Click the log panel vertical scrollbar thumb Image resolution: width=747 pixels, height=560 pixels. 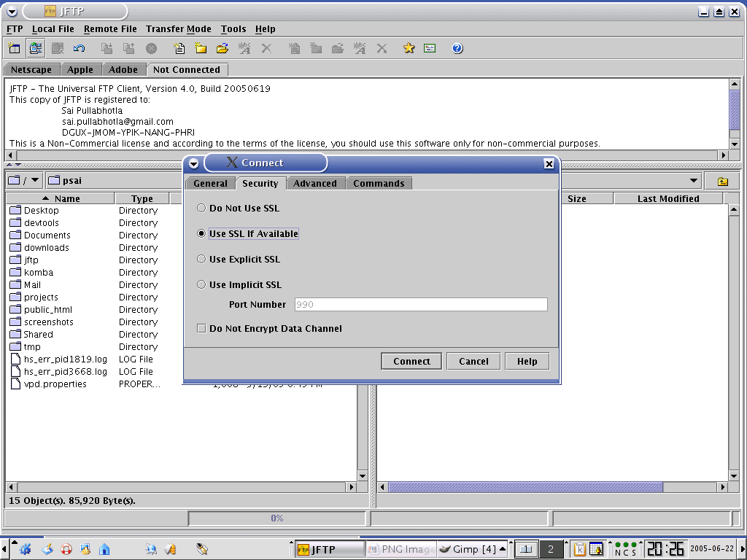tap(735, 109)
